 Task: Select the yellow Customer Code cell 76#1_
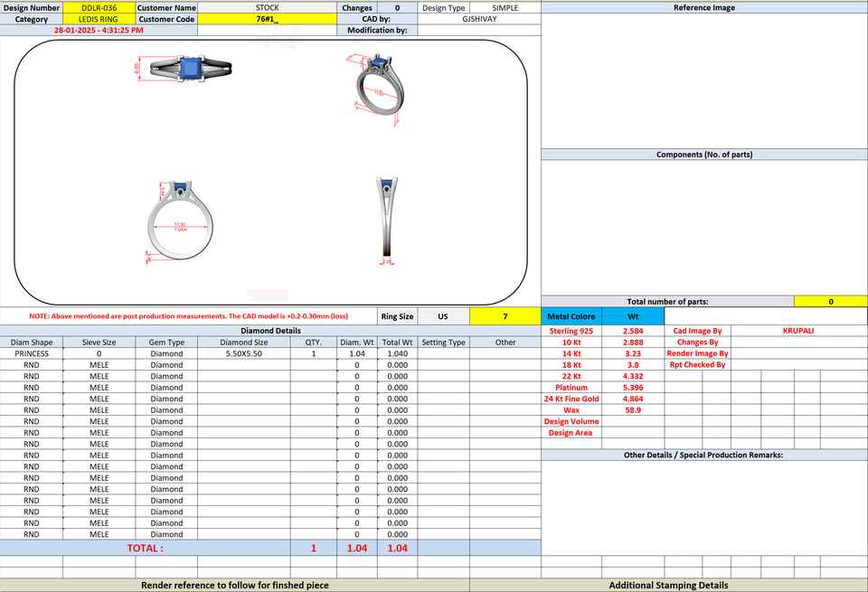(x=267, y=19)
